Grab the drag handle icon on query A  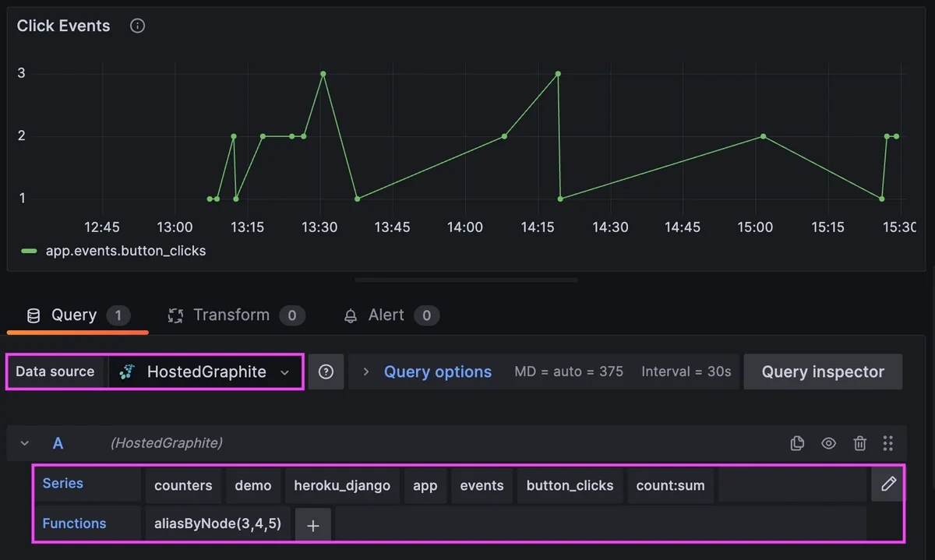(x=888, y=442)
